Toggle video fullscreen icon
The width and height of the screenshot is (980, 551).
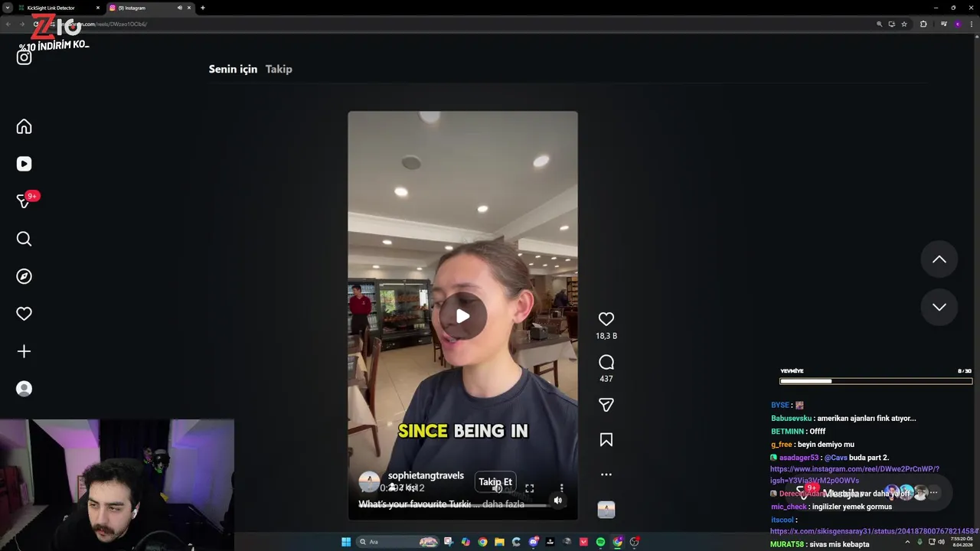coord(529,488)
